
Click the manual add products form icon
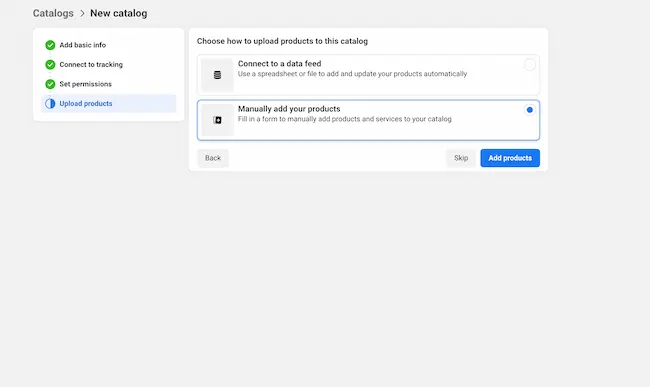(217, 120)
